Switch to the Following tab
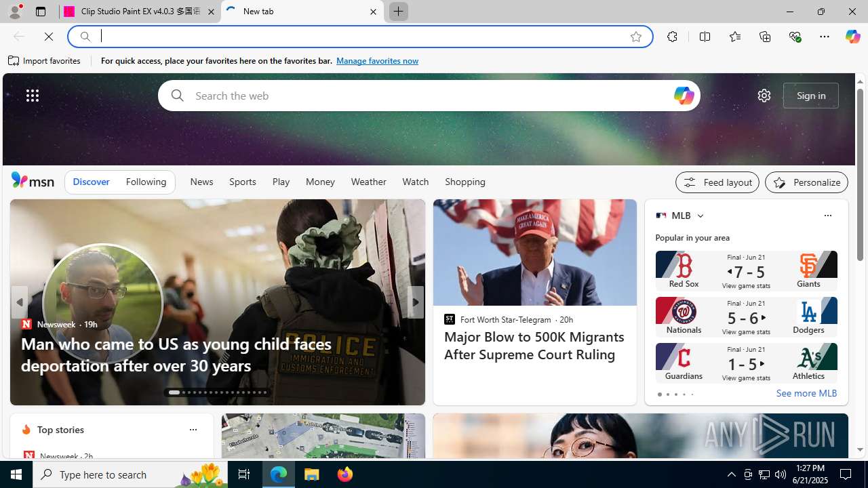The height and width of the screenshot is (488, 868). pyautogui.click(x=146, y=182)
